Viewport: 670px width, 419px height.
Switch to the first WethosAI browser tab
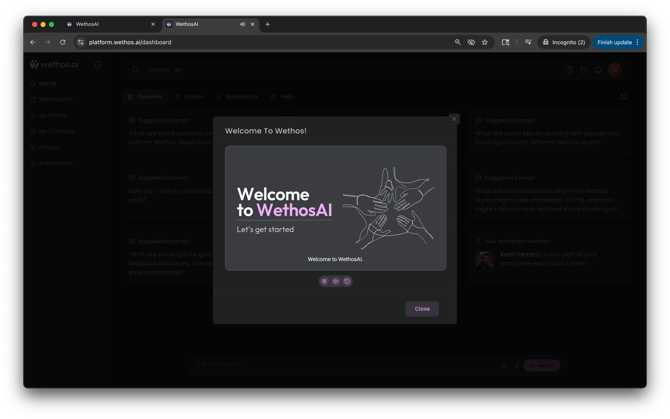[110, 24]
